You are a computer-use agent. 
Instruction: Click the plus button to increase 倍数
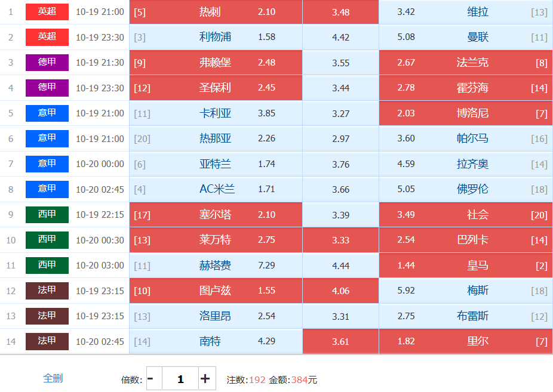[205, 378]
